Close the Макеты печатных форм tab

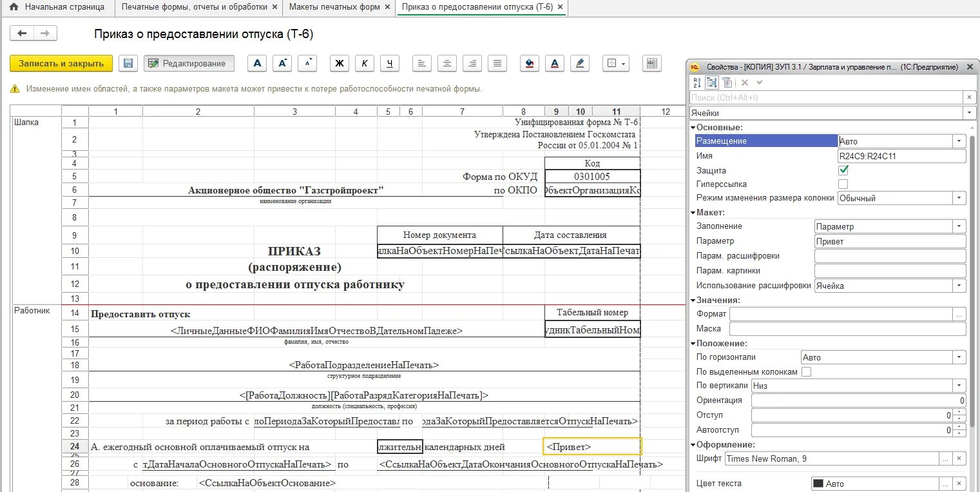tap(387, 8)
